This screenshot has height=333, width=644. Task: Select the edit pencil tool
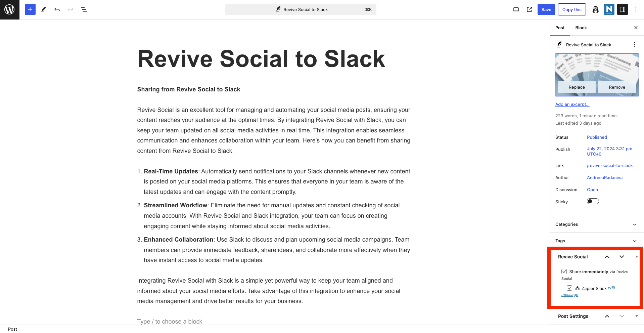coord(44,9)
